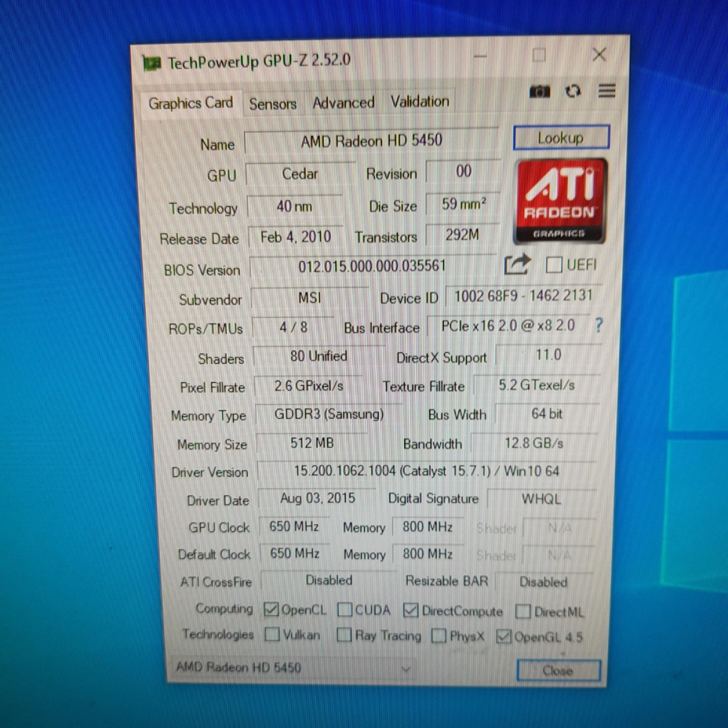Click the bus interface question mark
The height and width of the screenshot is (728, 728).
[599, 325]
